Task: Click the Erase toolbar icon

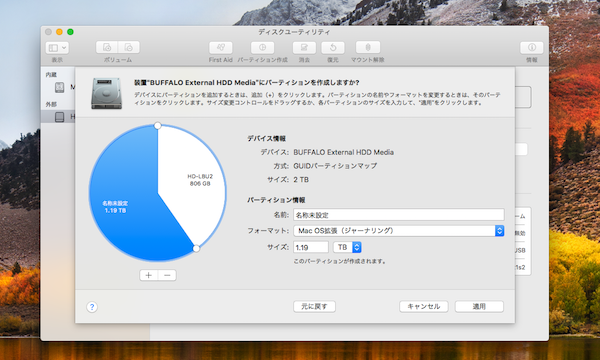Action: pos(304,47)
